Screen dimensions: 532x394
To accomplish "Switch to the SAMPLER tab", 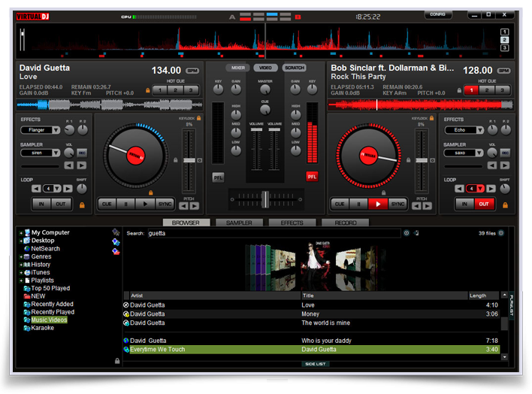I will (x=239, y=223).
